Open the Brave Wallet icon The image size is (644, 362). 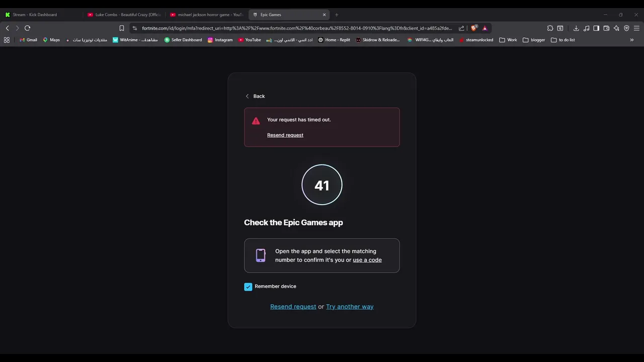[606, 28]
